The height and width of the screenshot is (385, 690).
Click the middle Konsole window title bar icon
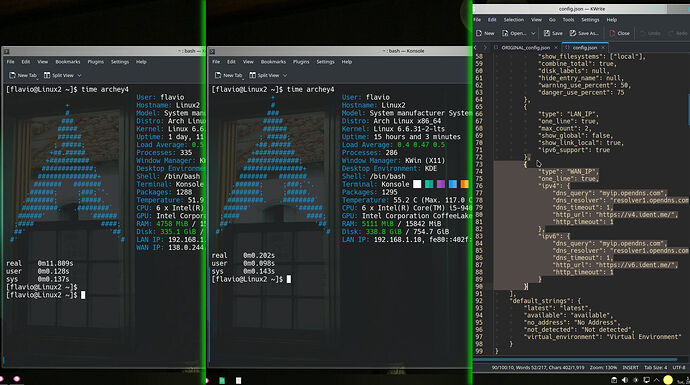coord(212,51)
